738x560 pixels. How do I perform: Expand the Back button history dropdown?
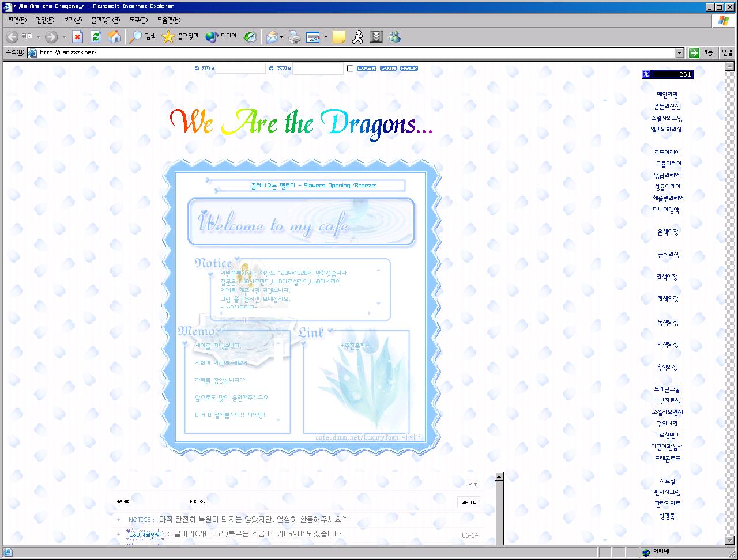click(39, 37)
